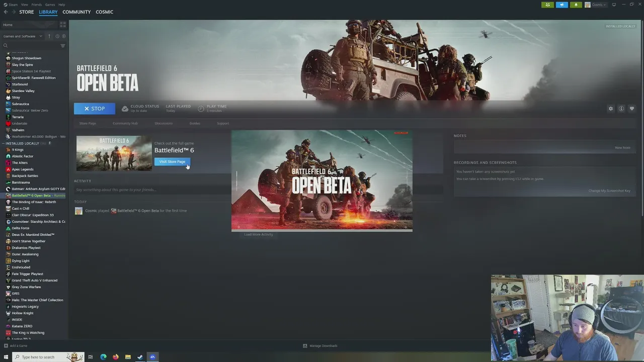Click the library search magnifier icon
Screen dimensions: 644x362
click(x=6, y=46)
